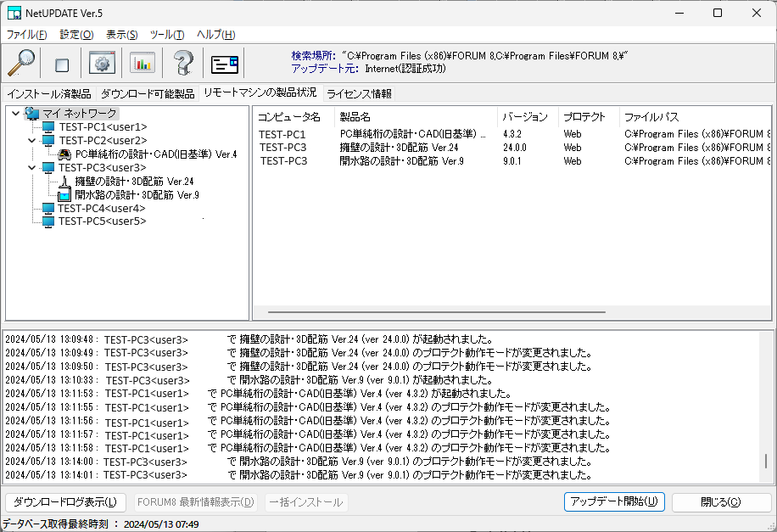The image size is (777, 532).
Task: Select the リモートマシンの製品状況 tab
Action: click(x=260, y=92)
